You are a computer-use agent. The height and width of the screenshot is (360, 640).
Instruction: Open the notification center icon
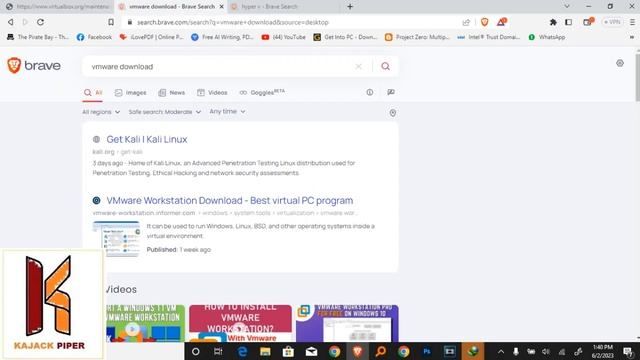629,351
